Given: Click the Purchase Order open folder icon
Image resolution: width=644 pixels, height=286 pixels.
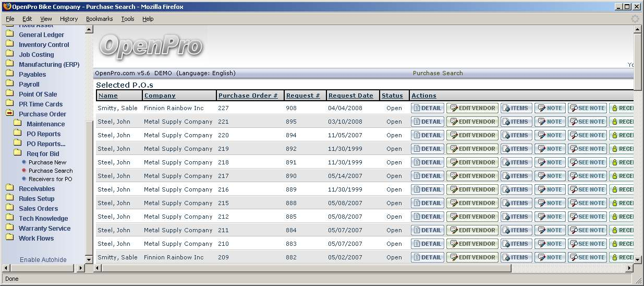Looking at the screenshot, I should point(10,114).
